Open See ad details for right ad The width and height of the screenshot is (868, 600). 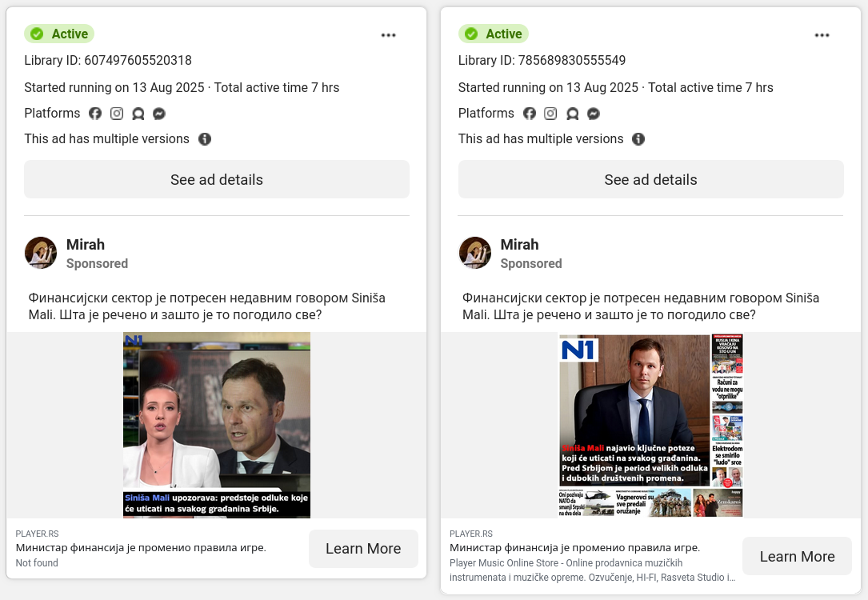[650, 179]
